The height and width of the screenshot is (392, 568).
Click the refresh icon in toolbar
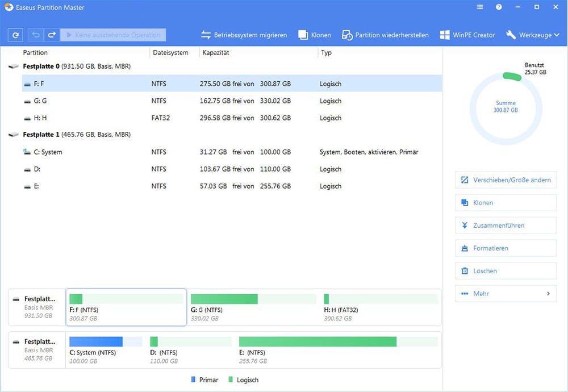click(x=15, y=35)
